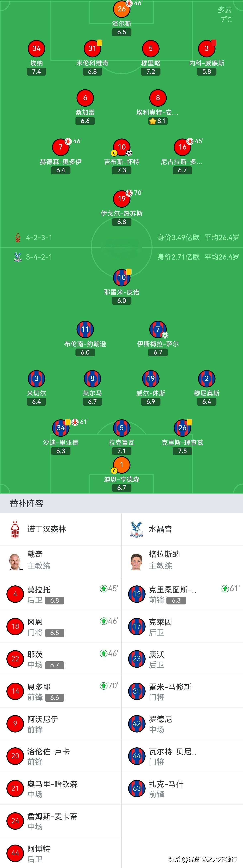Toggle substitution arrow on 伊戈尔-热苏斯
The width and height of the screenshot is (243, 868).
pyautogui.click(x=129, y=193)
